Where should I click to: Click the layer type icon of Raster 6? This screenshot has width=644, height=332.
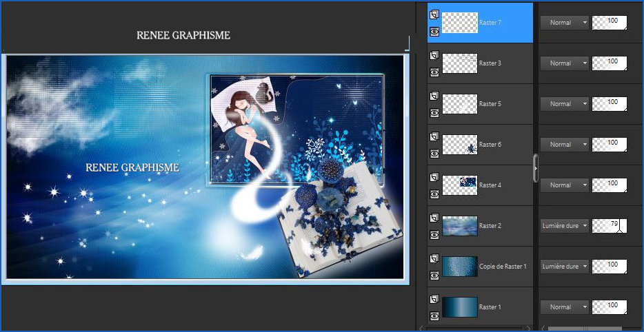(x=434, y=136)
